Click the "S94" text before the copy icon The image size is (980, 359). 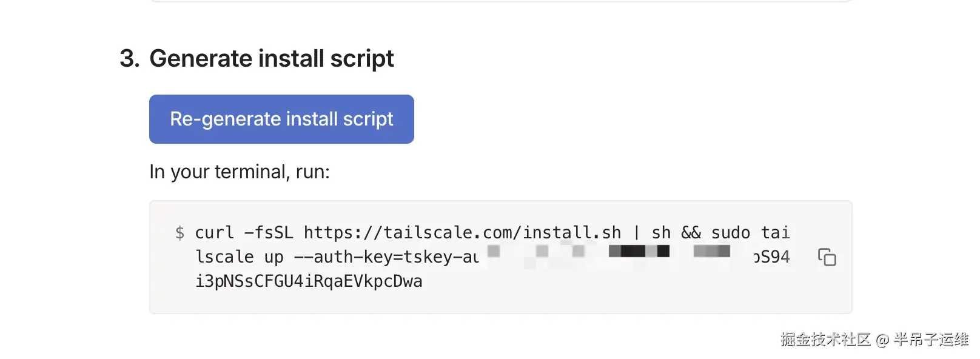coord(774,257)
